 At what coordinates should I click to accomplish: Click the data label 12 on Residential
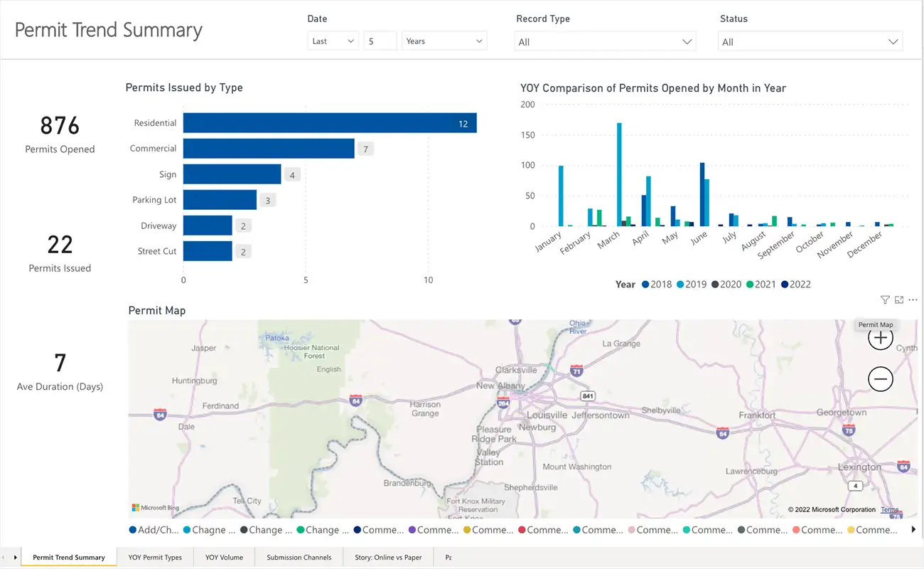(463, 124)
